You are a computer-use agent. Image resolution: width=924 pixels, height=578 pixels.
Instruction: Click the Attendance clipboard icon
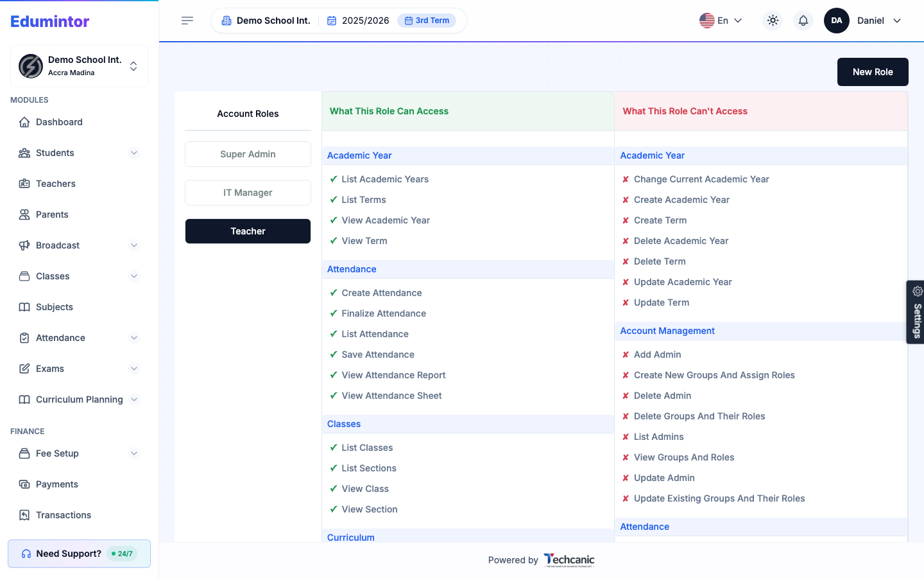[24, 338]
